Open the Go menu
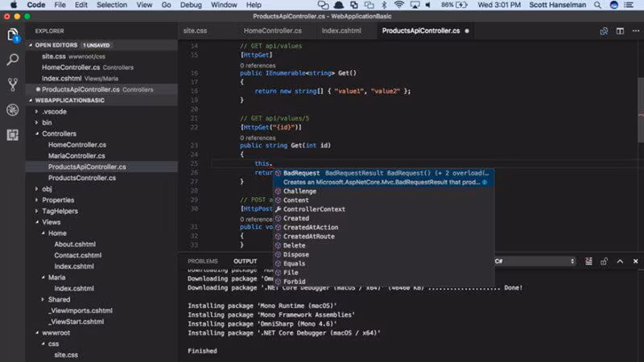The image size is (644, 362). point(166,5)
